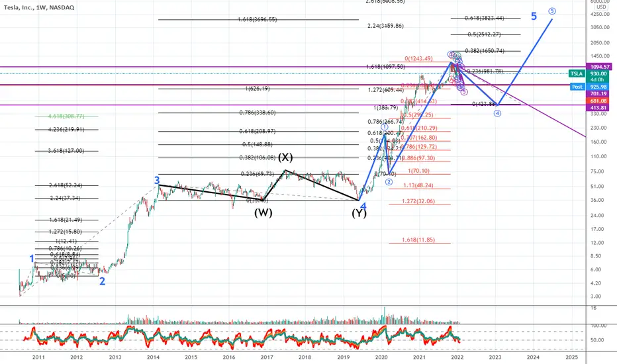Click the 2011 year on time axis
This screenshot has width=617, height=364.
(x=38, y=357)
